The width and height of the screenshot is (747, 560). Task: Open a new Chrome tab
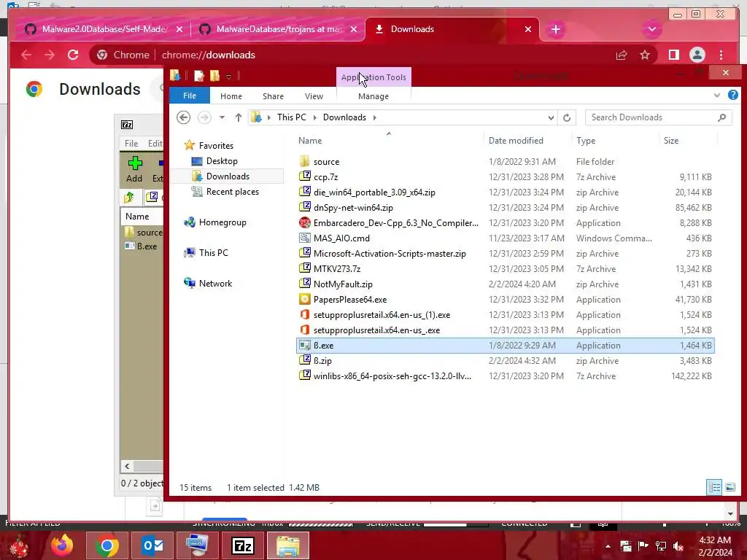coord(555,29)
